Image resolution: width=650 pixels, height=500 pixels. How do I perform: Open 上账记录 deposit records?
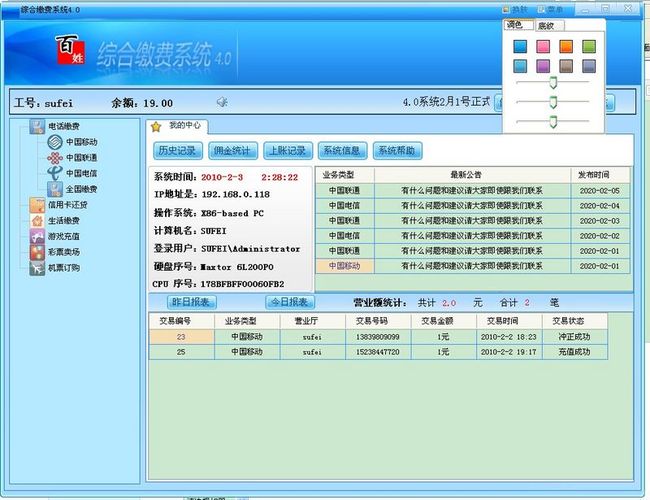tap(287, 151)
